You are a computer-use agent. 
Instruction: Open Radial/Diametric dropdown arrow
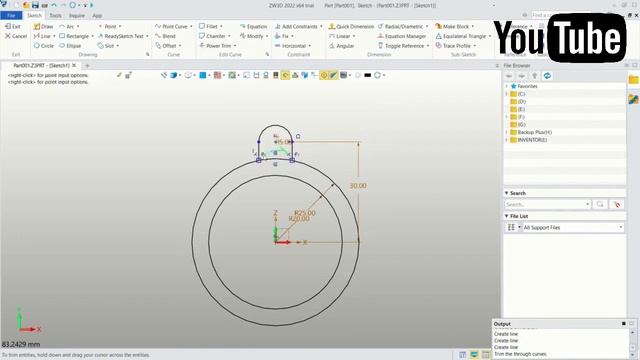pos(427,27)
